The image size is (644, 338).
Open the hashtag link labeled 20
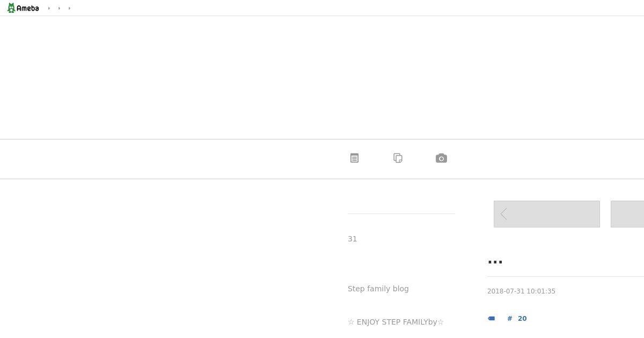[x=522, y=319]
